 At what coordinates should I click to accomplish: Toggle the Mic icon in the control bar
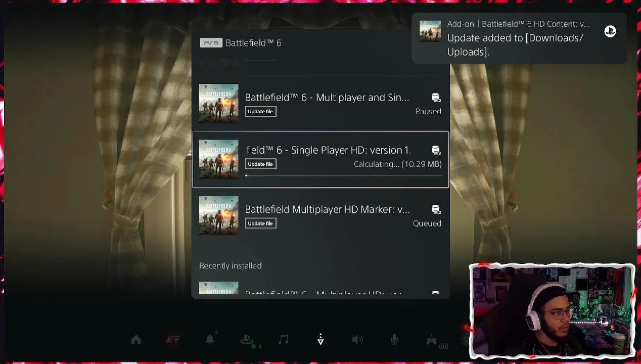click(x=394, y=340)
